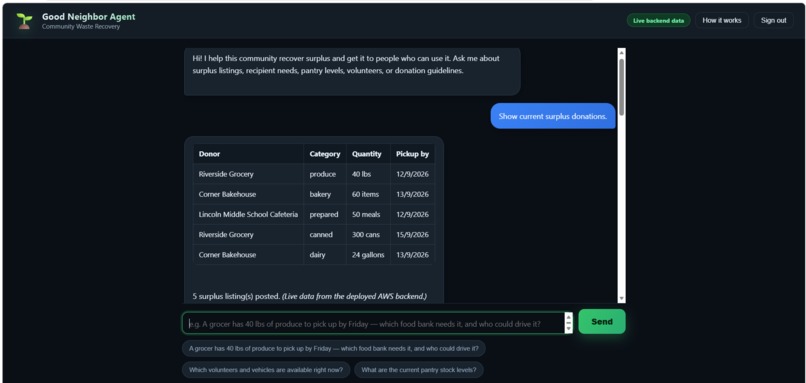Viewport: 806px width, 383px height.
Task: Click the chat scrollbar down arrow
Action: (x=621, y=299)
